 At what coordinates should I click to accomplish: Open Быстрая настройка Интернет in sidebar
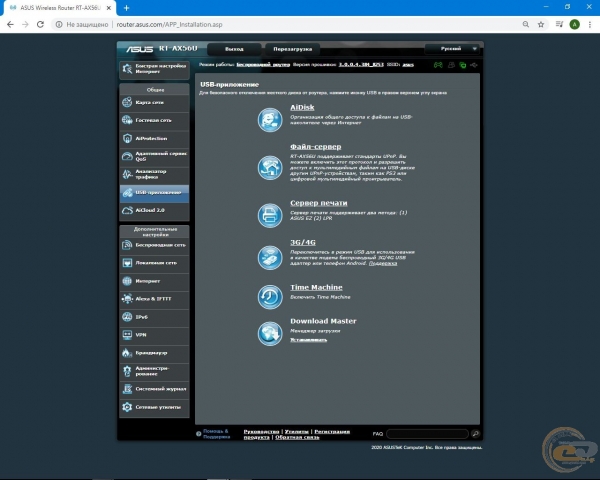154,69
